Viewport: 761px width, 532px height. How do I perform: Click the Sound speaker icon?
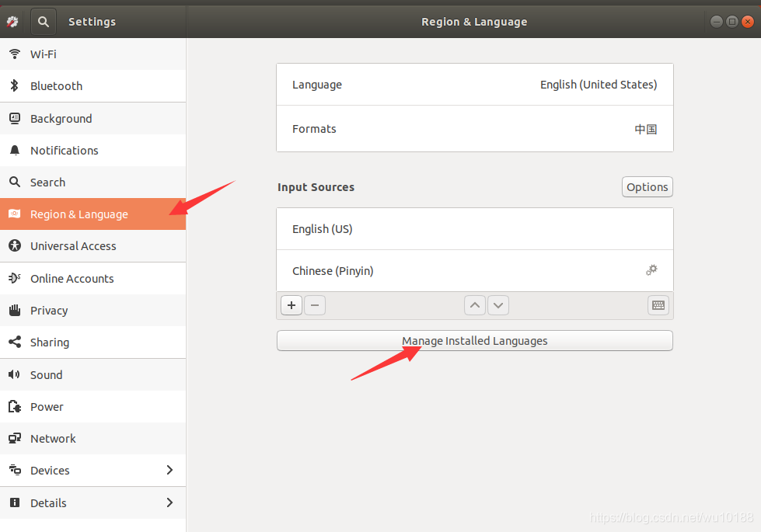click(15, 374)
